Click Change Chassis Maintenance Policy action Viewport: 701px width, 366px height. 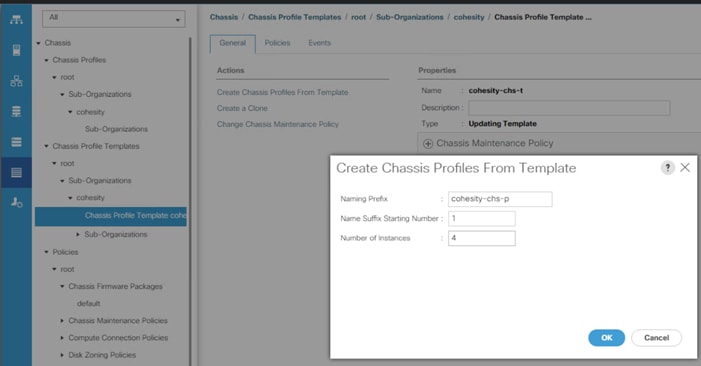[278, 124]
